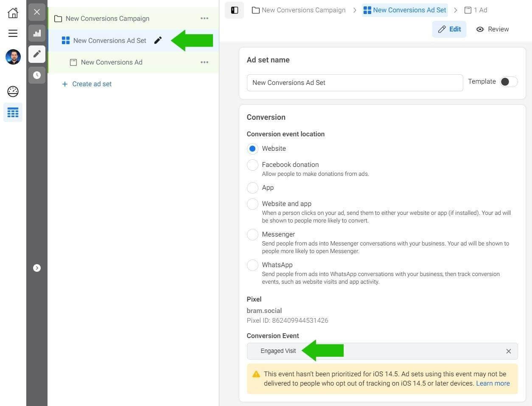Select New Conversions Ad Set tree row

pyautogui.click(x=133, y=40)
